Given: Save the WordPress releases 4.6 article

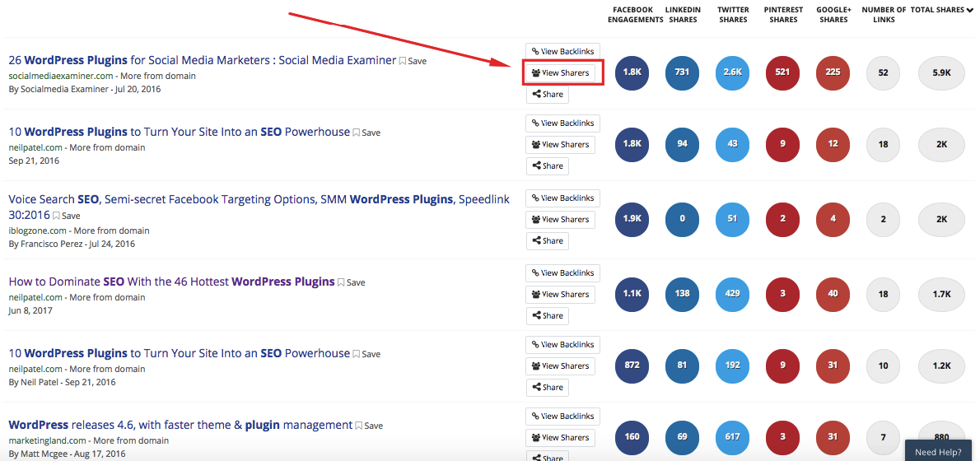Looking at the screenshot, I should click(370, 426).
